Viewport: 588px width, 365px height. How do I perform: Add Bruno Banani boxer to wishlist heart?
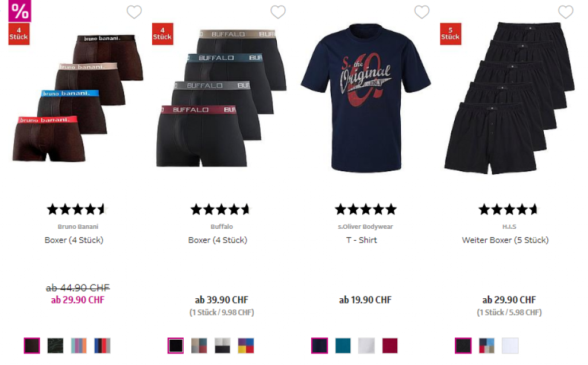134,12
